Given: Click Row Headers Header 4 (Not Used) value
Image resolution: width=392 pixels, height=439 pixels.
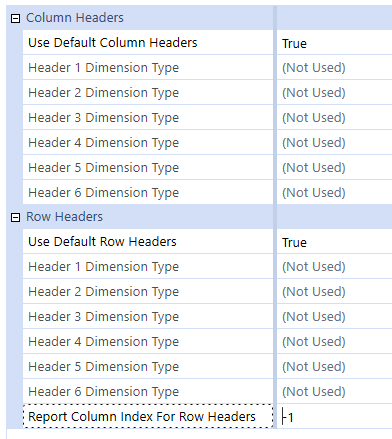Looking at the screenshot, I should [x=314, y=342].
